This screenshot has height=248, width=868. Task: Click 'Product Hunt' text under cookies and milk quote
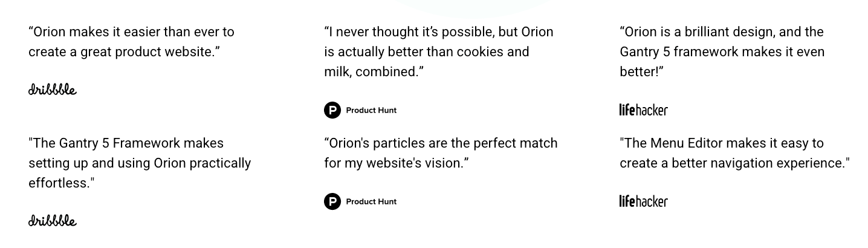[371, 110]
